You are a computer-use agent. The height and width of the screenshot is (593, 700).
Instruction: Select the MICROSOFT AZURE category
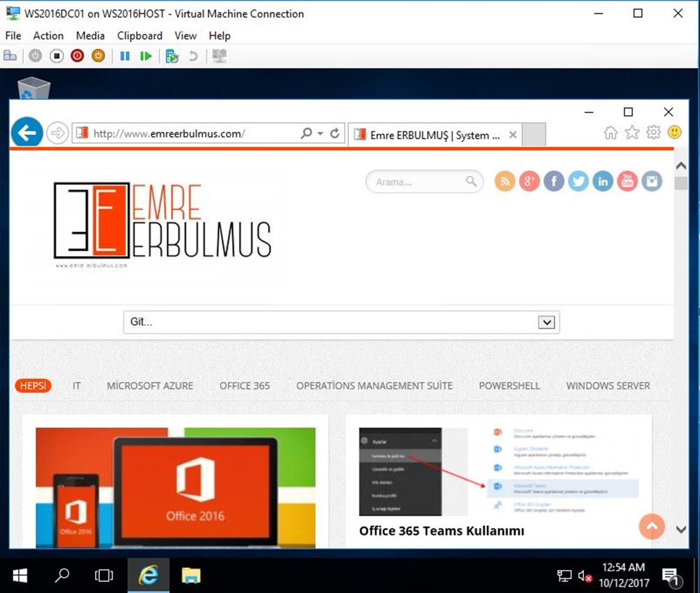click(150, 386)
